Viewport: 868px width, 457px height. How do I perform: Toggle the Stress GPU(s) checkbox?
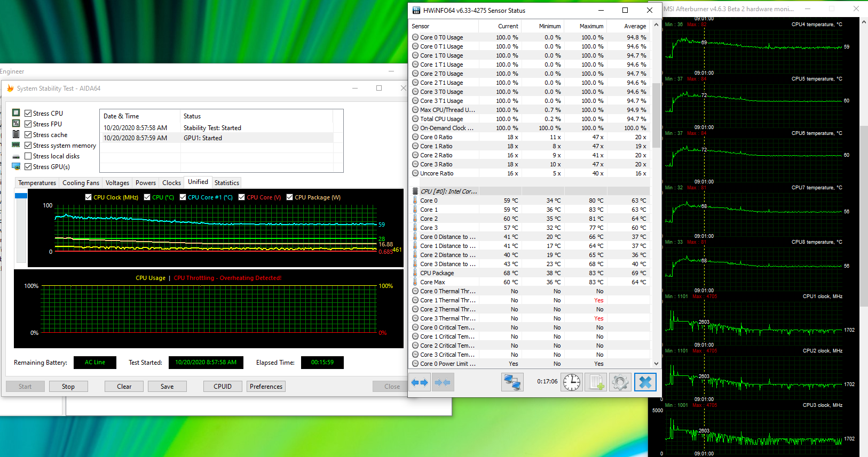pos(28,167)
